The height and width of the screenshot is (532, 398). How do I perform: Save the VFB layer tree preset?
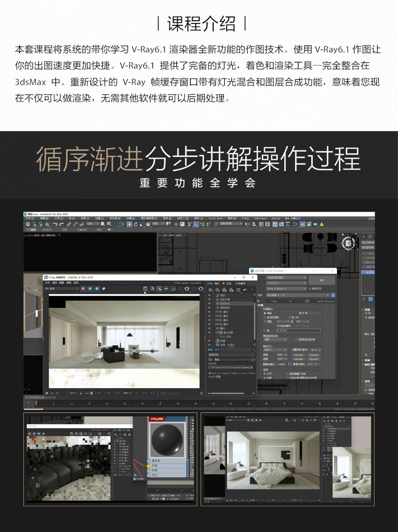click(x=224, y=290)
